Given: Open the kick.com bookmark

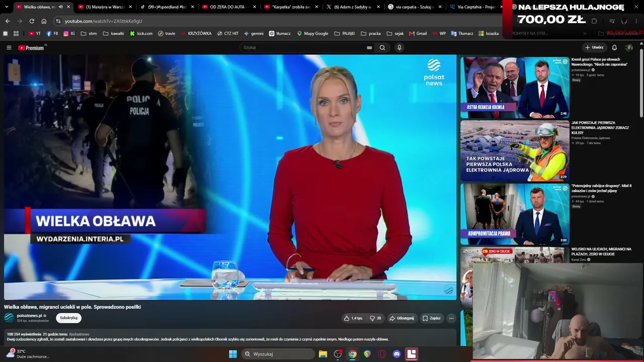Looking at the screenshot, I should (x=141, y=34).
